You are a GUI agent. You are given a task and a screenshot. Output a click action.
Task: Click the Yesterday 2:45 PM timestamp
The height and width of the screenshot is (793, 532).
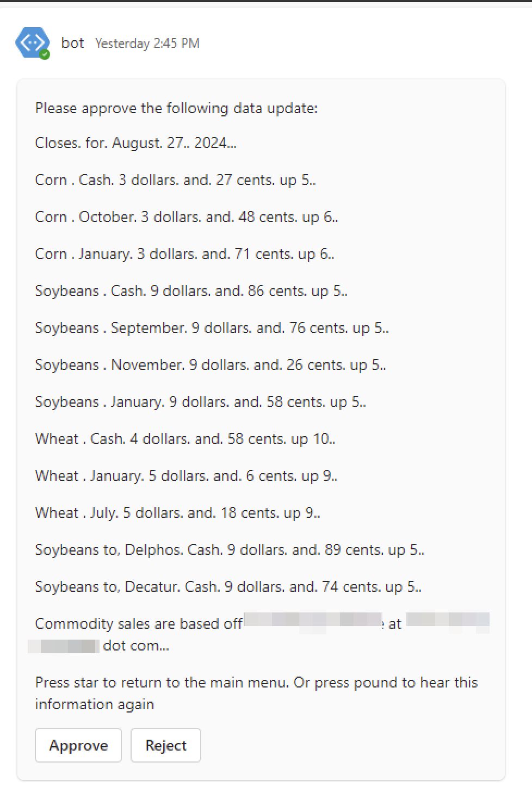(147, 44)
